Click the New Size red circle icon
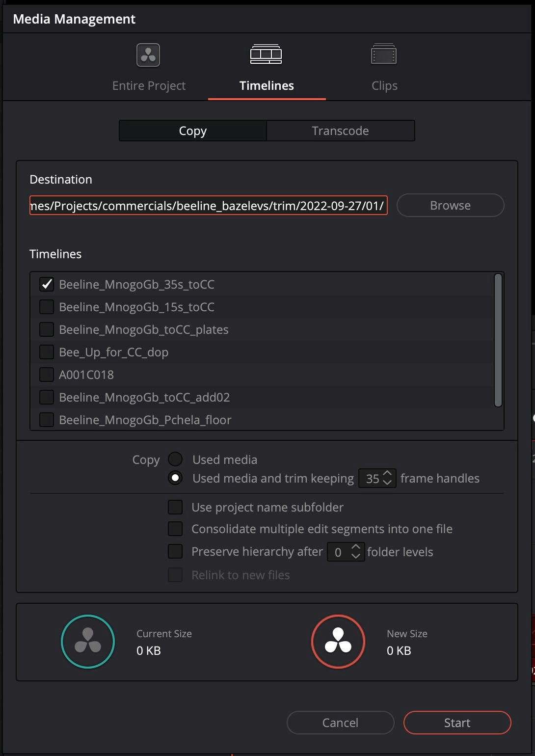535x756 pixels. coord(338,642)
